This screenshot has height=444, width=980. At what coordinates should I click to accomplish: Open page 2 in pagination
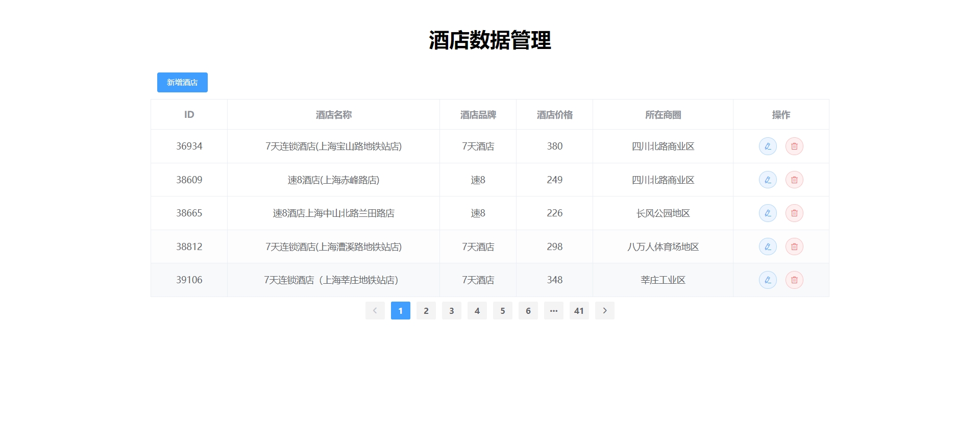click(x=426, y=311)
